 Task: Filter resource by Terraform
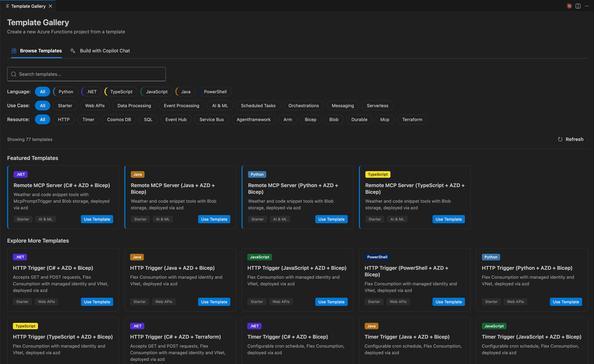click(412, 120)
